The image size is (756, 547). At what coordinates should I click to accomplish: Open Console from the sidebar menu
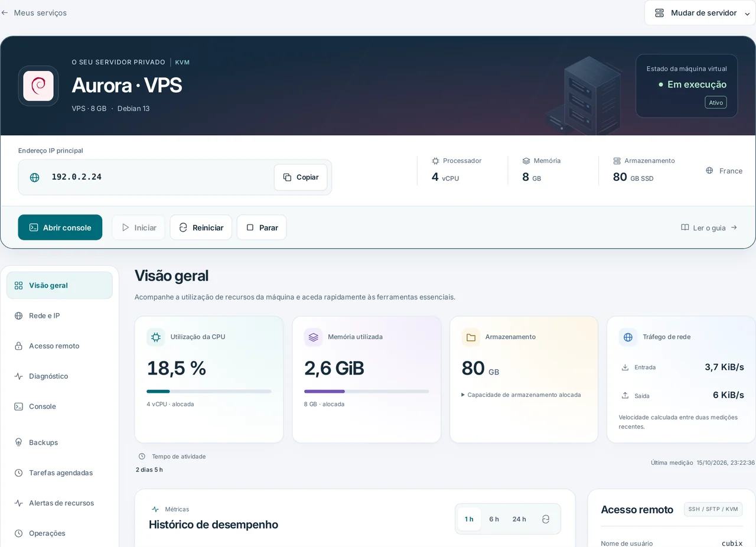tap(60, 406)
